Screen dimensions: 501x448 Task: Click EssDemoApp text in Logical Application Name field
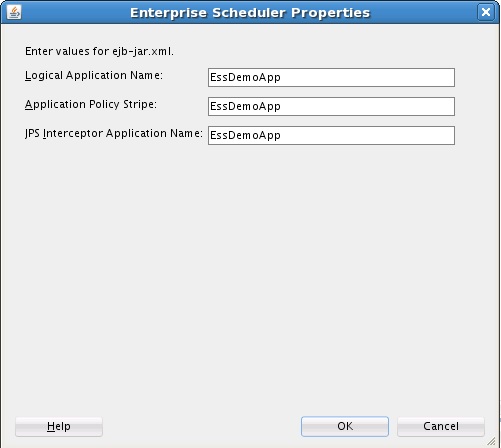pyautogui.click(x=245, y=78)
